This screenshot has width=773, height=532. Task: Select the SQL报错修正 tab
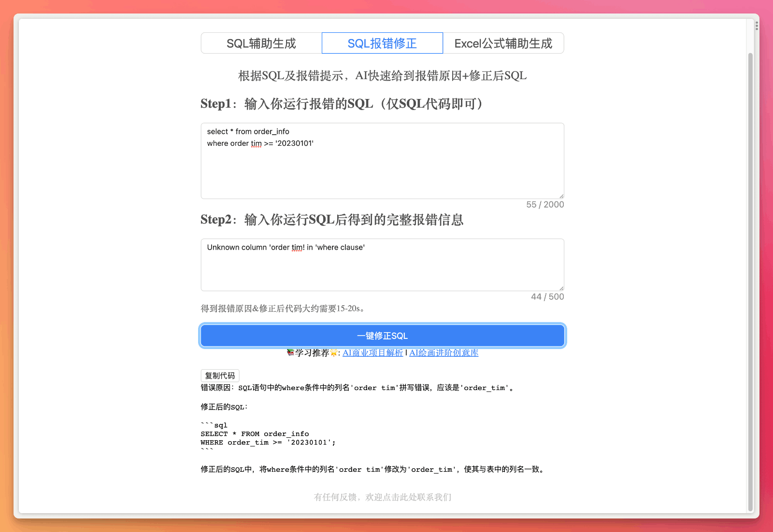click(382, 43)
